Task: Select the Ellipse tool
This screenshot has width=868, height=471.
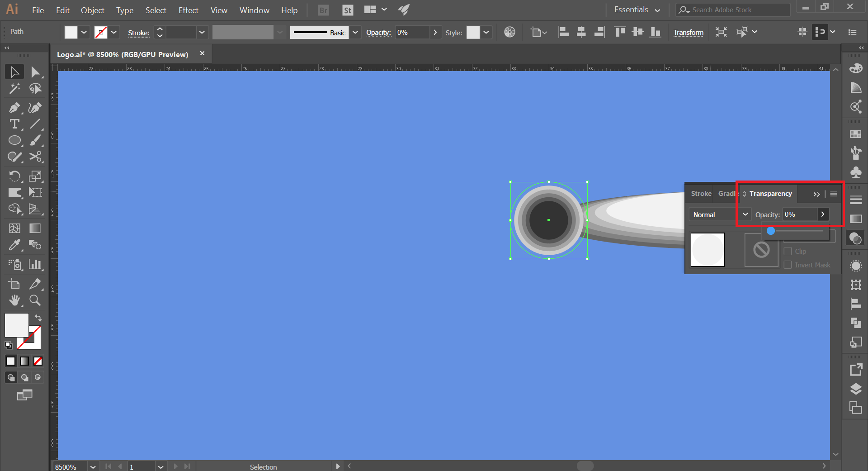Action: point(14,140)
